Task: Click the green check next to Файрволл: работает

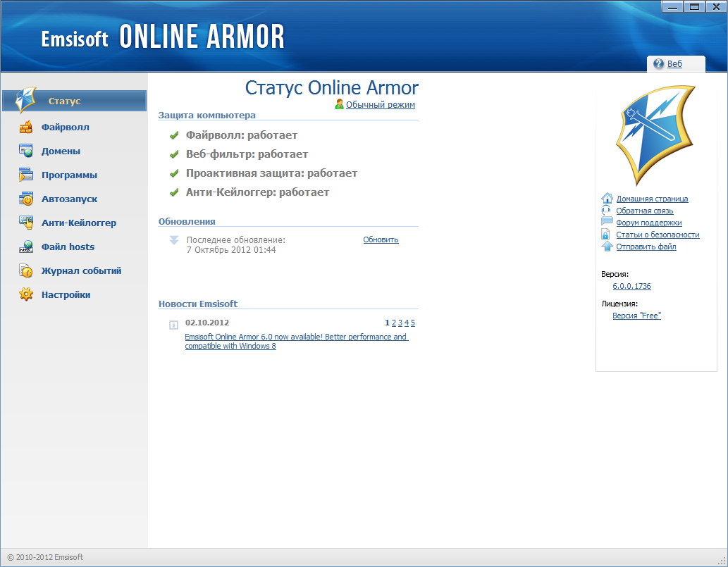Action: point(174,135)
